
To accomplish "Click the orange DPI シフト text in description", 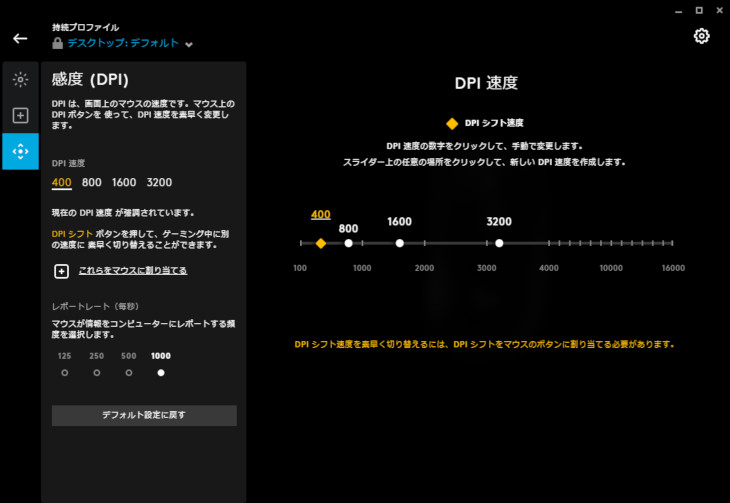I will [72, 234].
